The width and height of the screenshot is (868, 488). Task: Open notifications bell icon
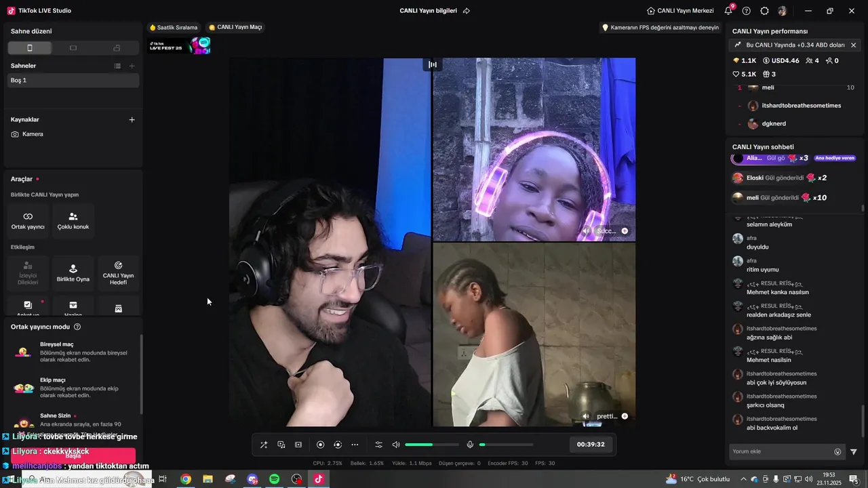[728, 11]
